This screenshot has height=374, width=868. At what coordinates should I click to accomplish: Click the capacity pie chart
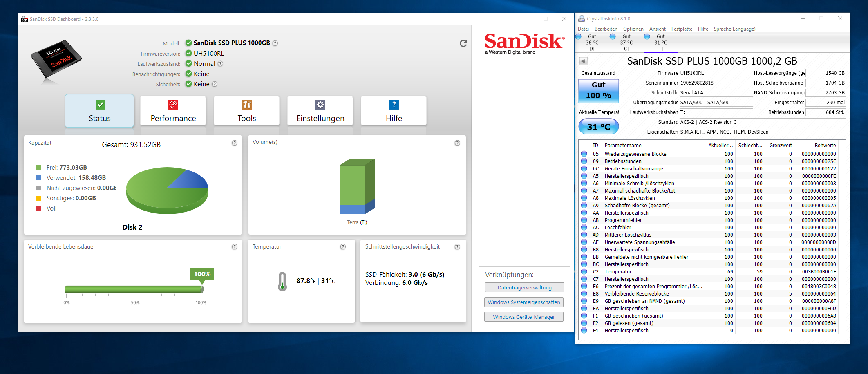167,190
